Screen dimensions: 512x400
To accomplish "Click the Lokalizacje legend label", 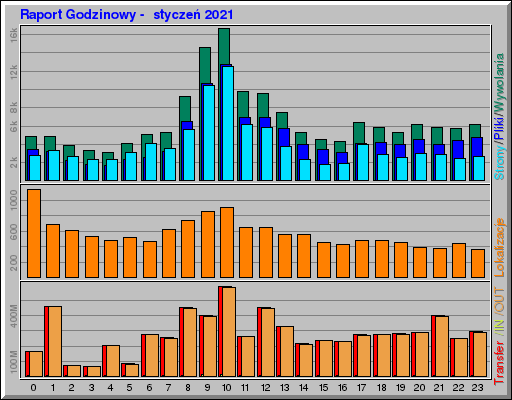I will (x=499, y=247).
